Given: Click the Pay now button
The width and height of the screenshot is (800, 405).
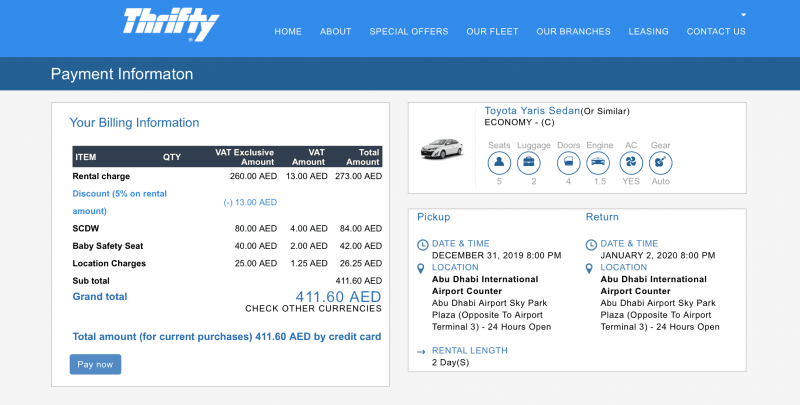Looking at the screenshot, I should (x=95, y=364).
